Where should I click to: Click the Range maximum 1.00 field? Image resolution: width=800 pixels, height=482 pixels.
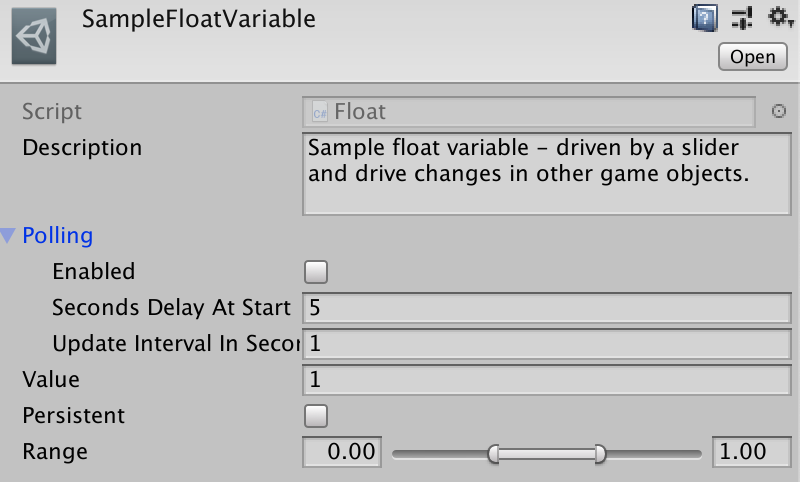(752, 452)
